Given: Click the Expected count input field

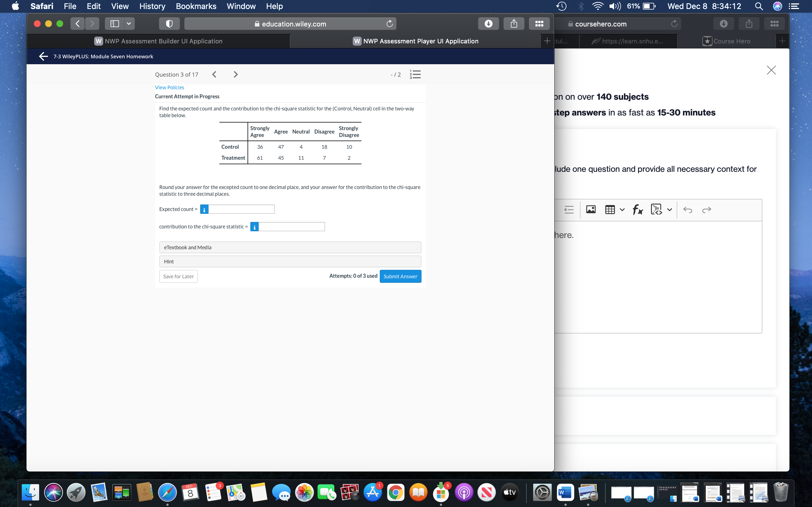Looking at the screenshot, I should click(x=241, y=209).
